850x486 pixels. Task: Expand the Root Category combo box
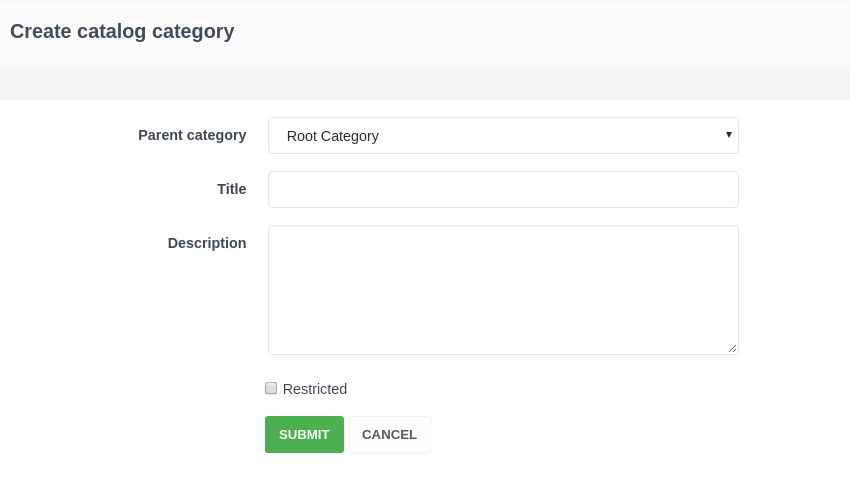click(502, 136)
